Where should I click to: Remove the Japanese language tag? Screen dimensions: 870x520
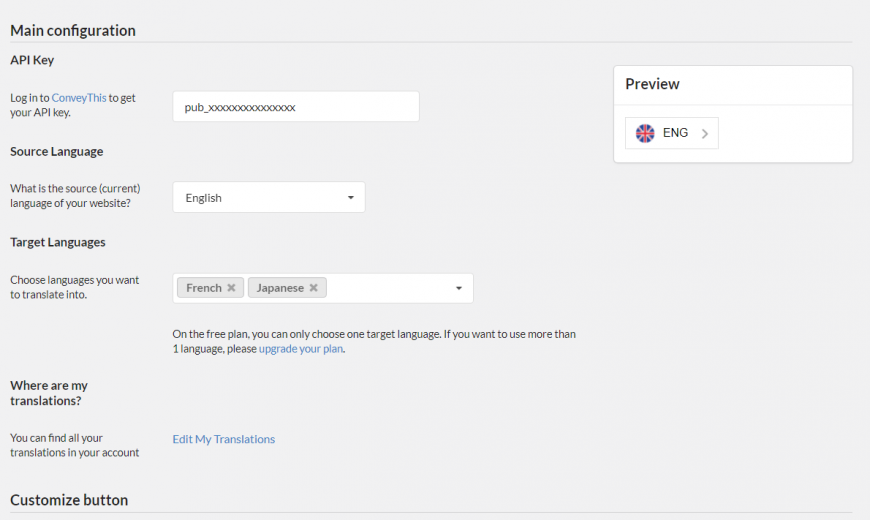[313, 287]
